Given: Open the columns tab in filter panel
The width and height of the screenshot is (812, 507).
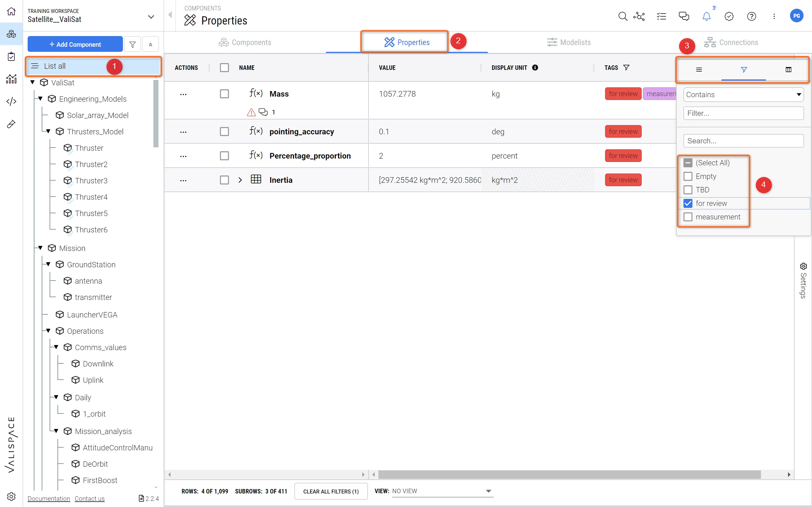Looking at the screenshot, I should pos(788,69).
